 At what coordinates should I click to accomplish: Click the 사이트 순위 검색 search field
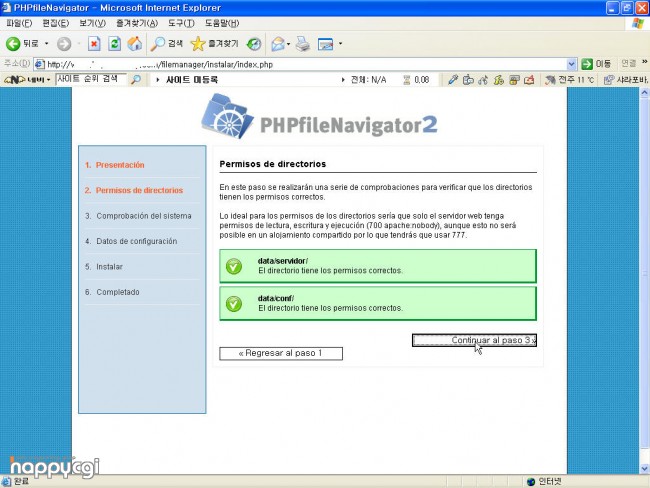coord(92,79)
